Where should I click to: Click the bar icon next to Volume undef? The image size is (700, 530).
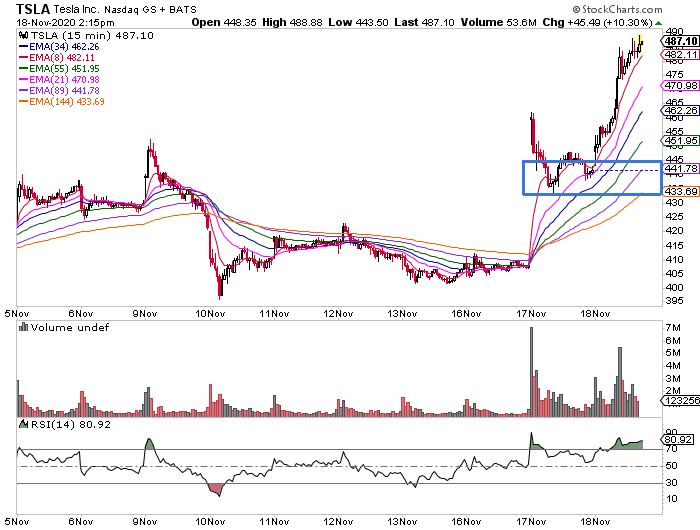click(x=23, y=327)
